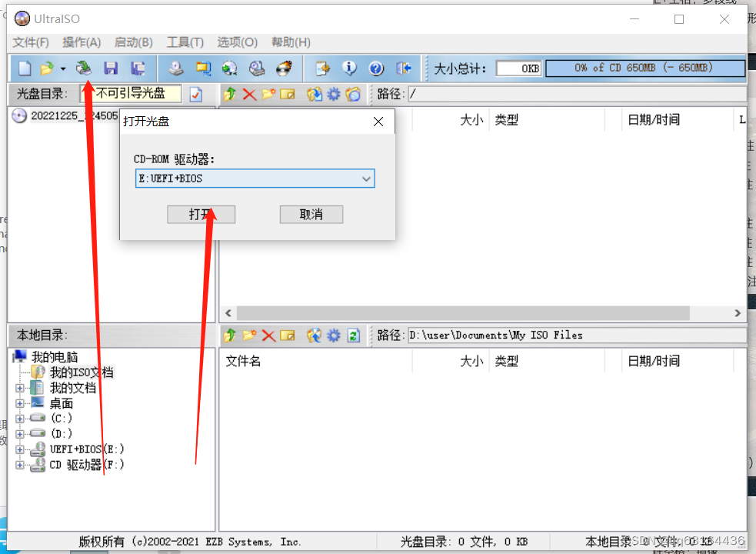Click the disc 路径 field showing /
The width and height of the screenshot is (756, 554).
pos(577,94)
